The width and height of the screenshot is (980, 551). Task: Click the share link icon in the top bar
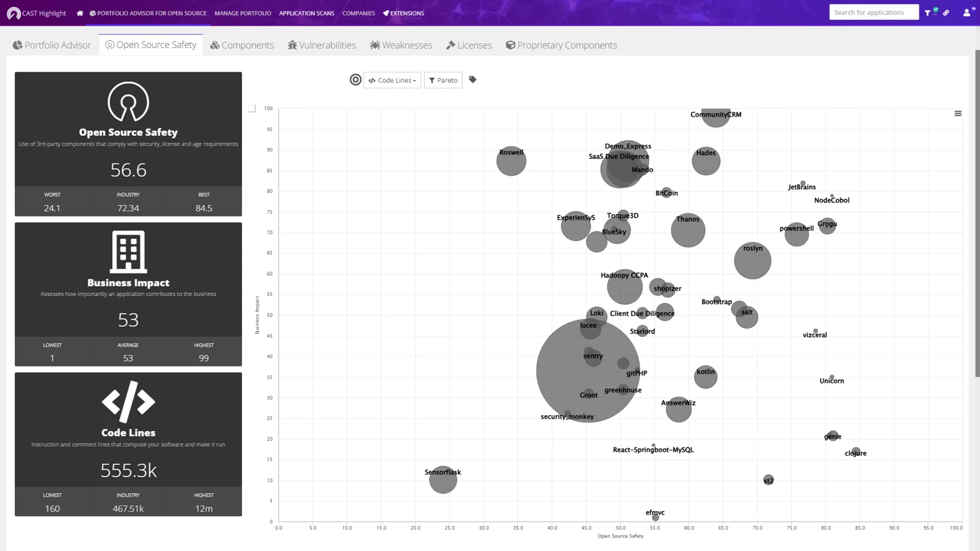947,12
